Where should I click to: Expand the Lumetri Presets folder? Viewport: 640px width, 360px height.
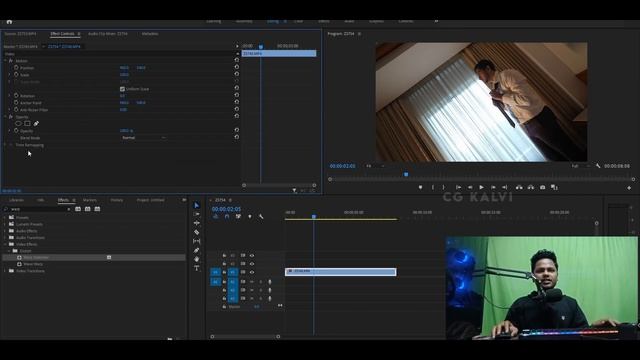point(5,224)
